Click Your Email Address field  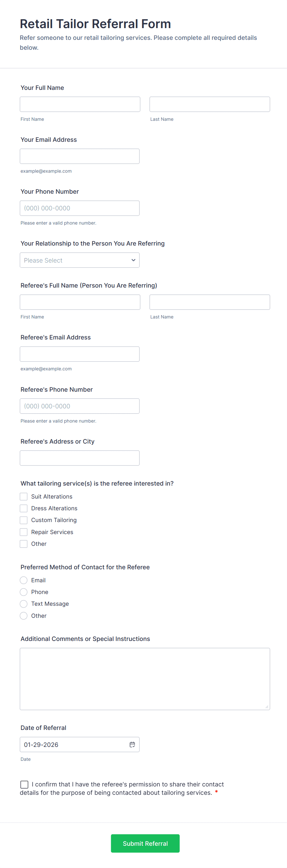pyautogui.click(x=79, y=156)
